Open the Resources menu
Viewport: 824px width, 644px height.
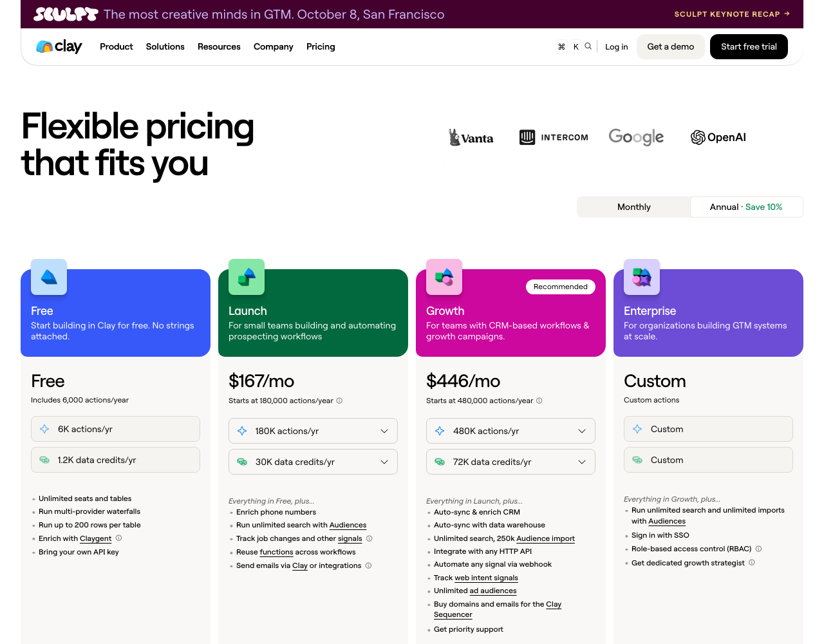click(x=219, y=46)
